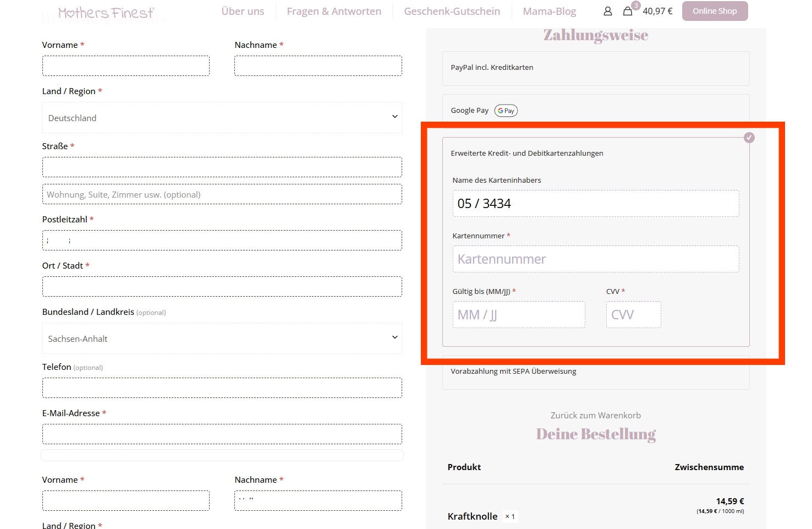The image size is (812, 529).
Task: Open the user account icon
Action: [x=607, y=11]
